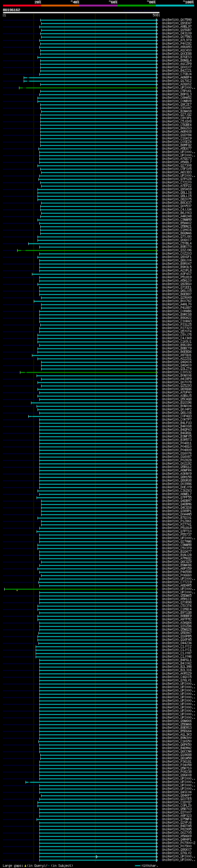Screen dimensions: 197x868
Task: Open hit UniRef100_P27741
Action: point(177,525)
